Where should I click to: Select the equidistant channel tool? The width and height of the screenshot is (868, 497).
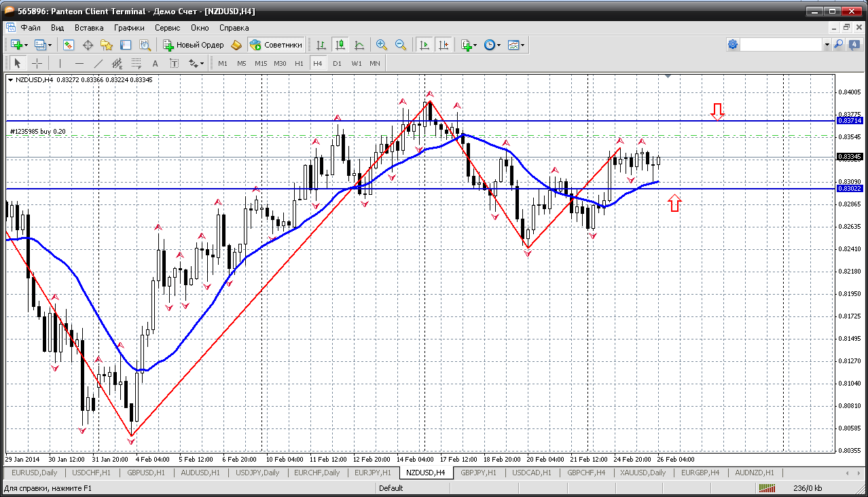pos(117,63)
